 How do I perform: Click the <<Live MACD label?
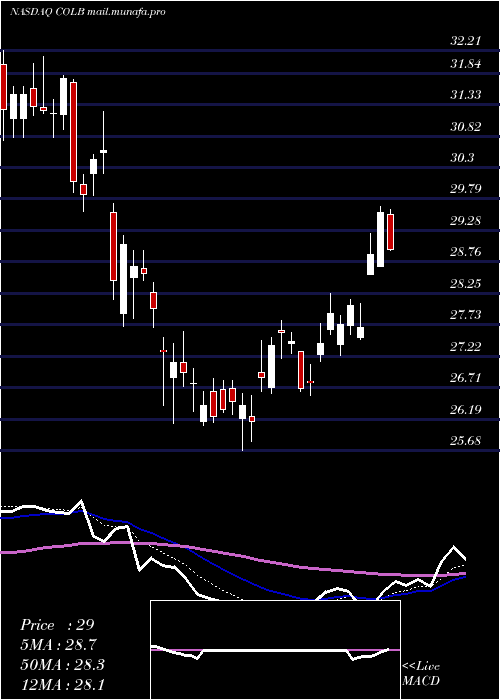pyautogui.click(x=421, y=674)
